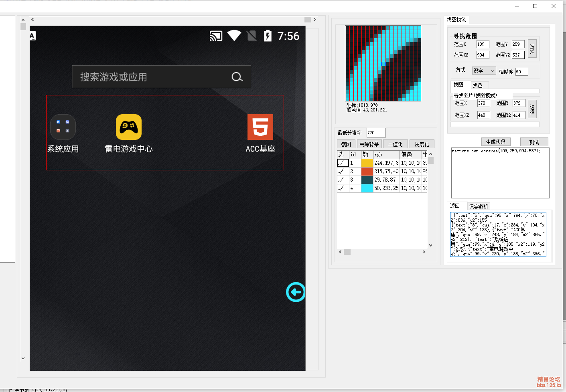The height and width of the screenshot is (392, 566).
Task: Launch the 雷电游戏中心 gamepad app
Action: coord(129,127)
